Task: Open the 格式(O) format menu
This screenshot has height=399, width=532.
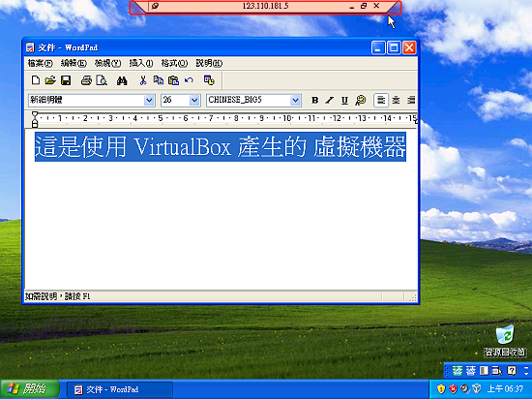Action: [x=174, y=63]
